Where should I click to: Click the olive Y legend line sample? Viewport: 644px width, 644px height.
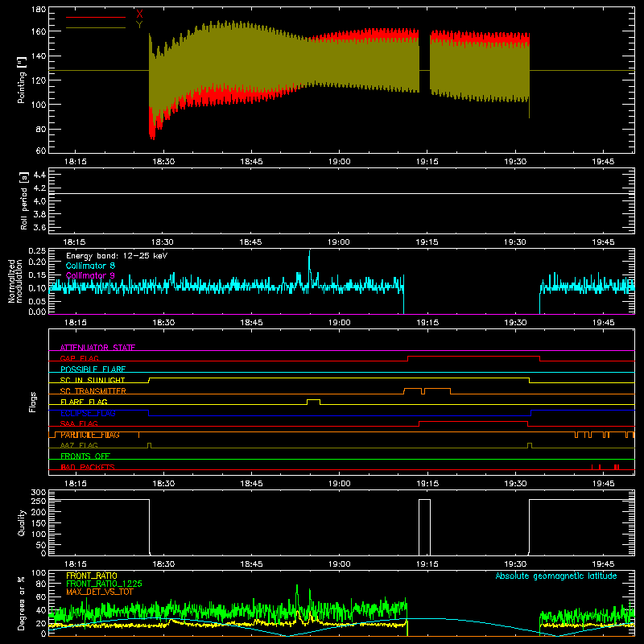(x=96, y=28)
